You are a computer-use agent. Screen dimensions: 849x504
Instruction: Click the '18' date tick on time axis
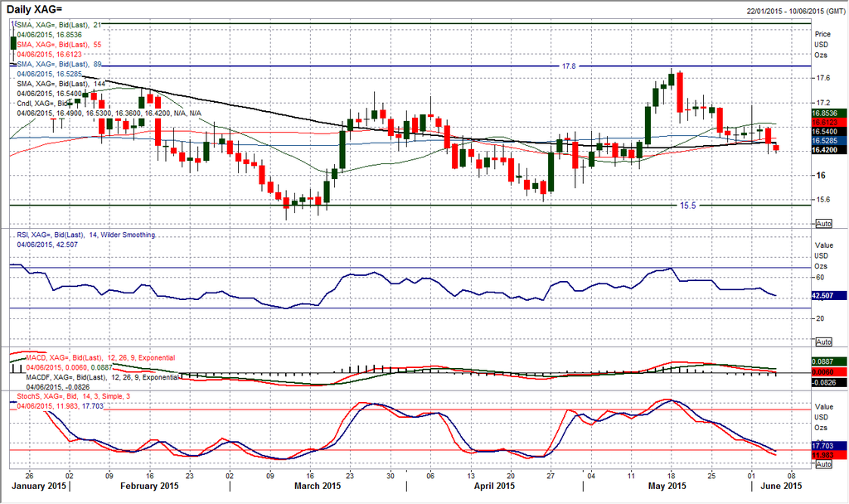671,476
